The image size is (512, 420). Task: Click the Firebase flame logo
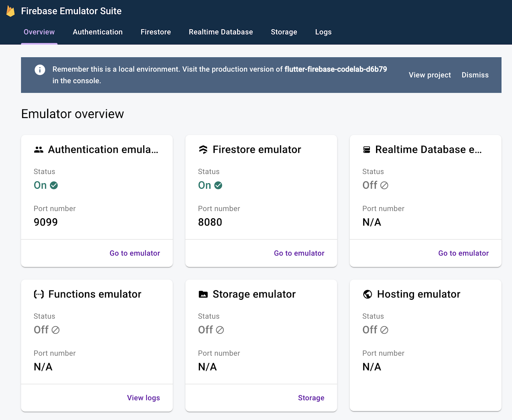pyautogui.click(x=11, y=11)
